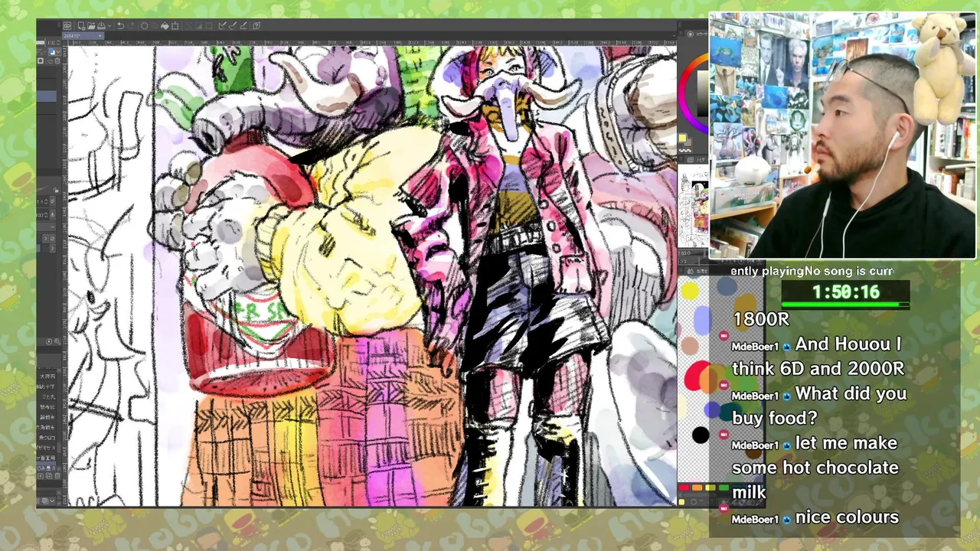Pick the black dot in the palette
Viewport: 980px width, 551px height.
pyautogui.click(x=701, y=435)
